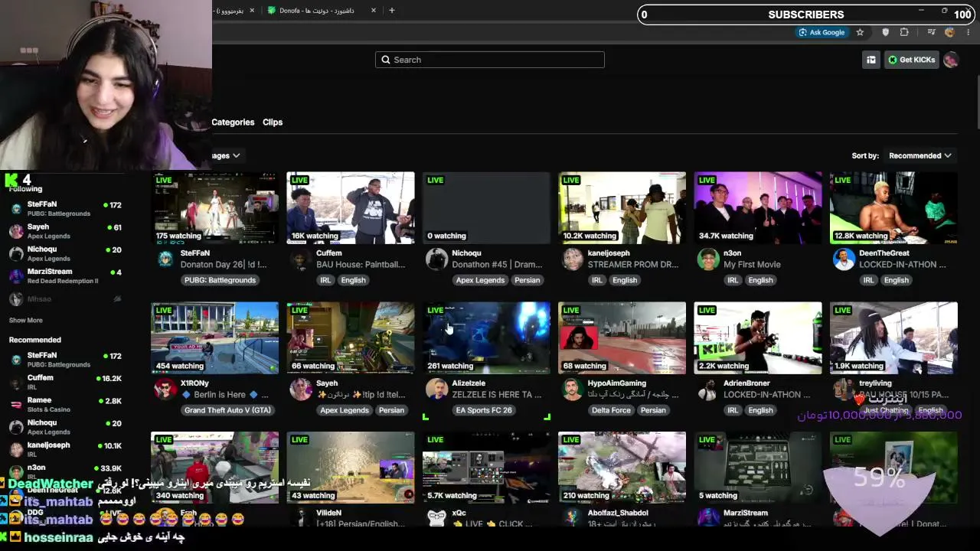This screenshot has width=980, height=551.
Task: Click MarziStream's avatar in Following list
Action: pyautogui.click(x=16, y=275)
